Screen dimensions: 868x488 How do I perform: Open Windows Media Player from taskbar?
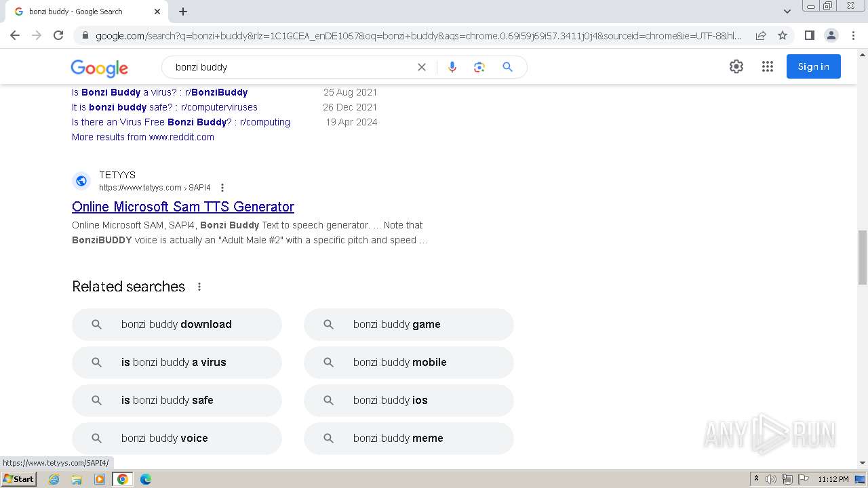point(100,479)
